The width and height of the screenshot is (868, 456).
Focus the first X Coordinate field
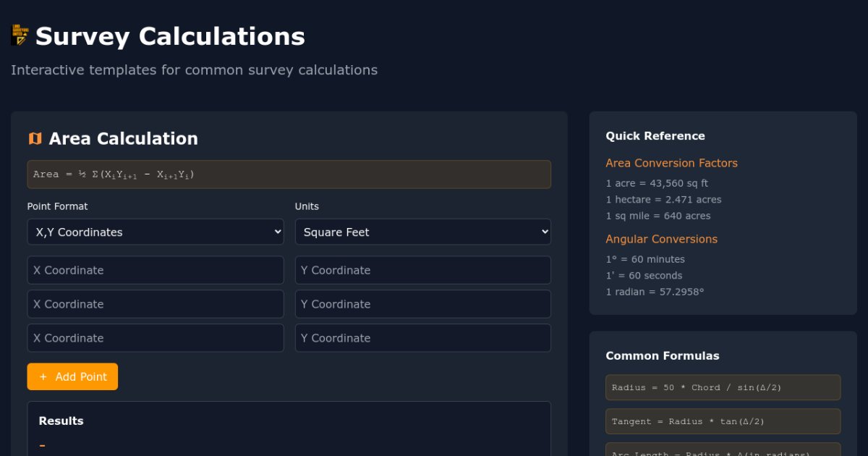[x=156, y=270]
